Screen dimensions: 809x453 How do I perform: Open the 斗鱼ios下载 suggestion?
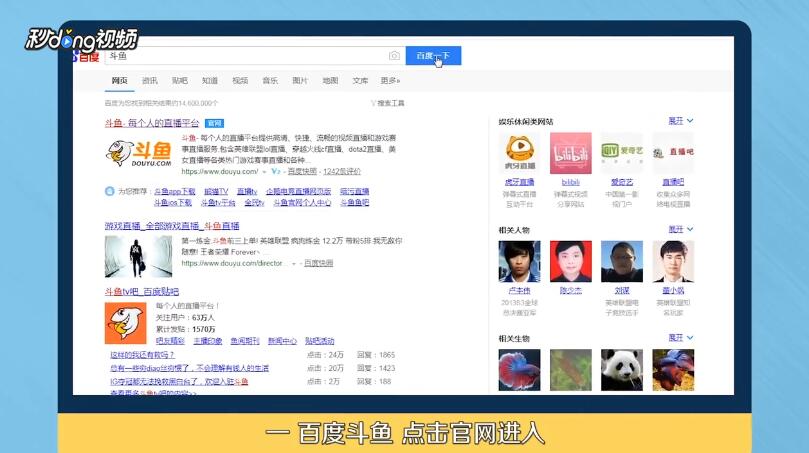click(173, 203)
